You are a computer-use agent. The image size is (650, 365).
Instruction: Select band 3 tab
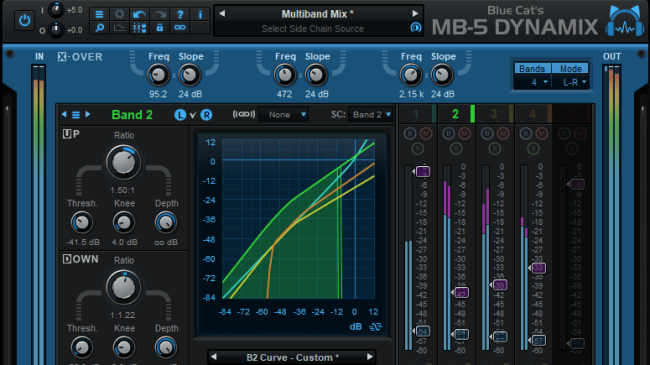point(495,114)
